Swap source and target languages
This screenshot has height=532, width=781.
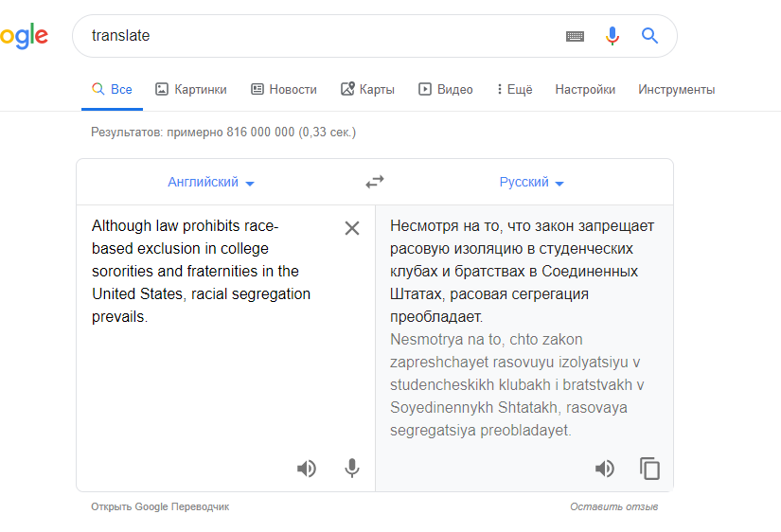pyautogui.click(x=375, y=182)
